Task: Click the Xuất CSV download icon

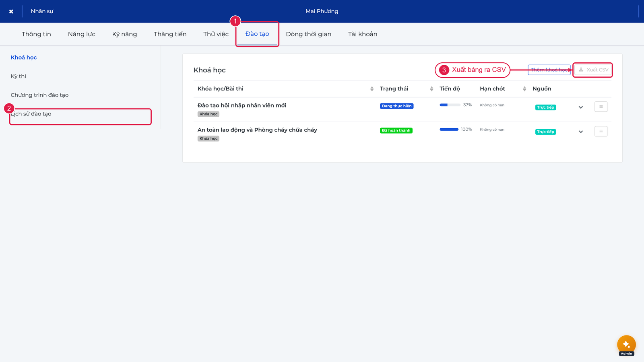Action: [581, 70]
